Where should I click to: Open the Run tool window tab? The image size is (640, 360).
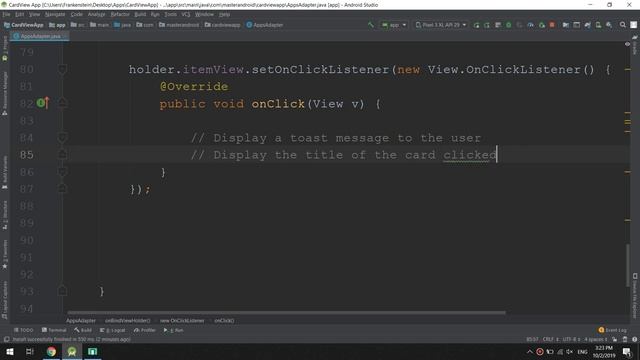pyautogui.click(x=173, y=330)
